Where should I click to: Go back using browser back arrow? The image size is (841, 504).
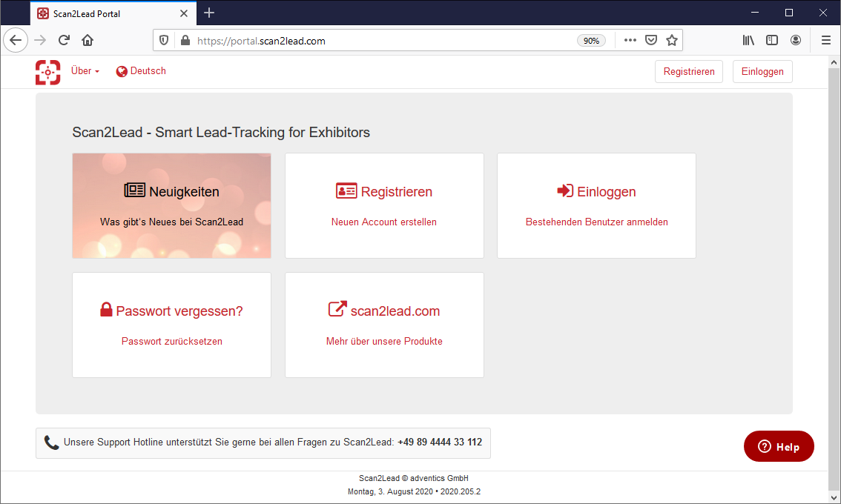[16, 40]
